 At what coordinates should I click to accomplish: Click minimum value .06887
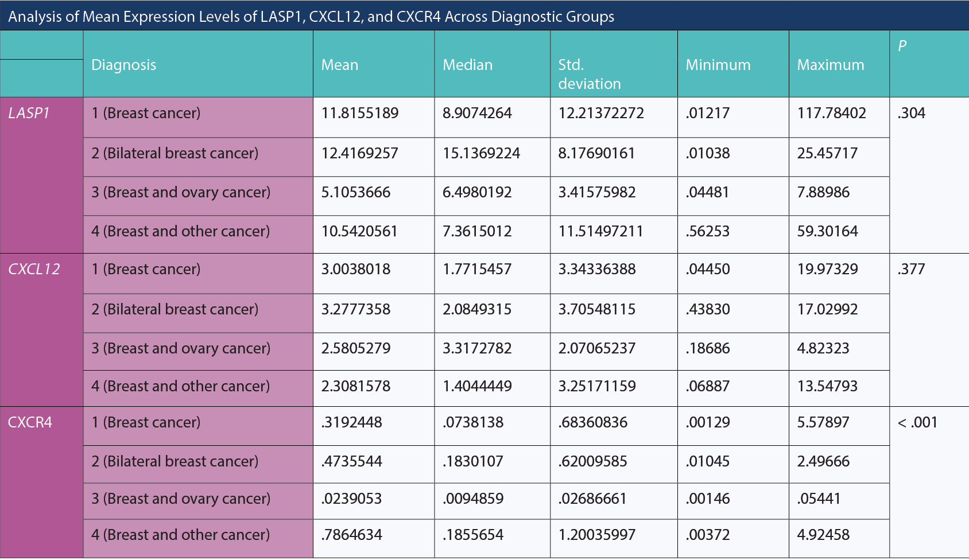[708, 386]
